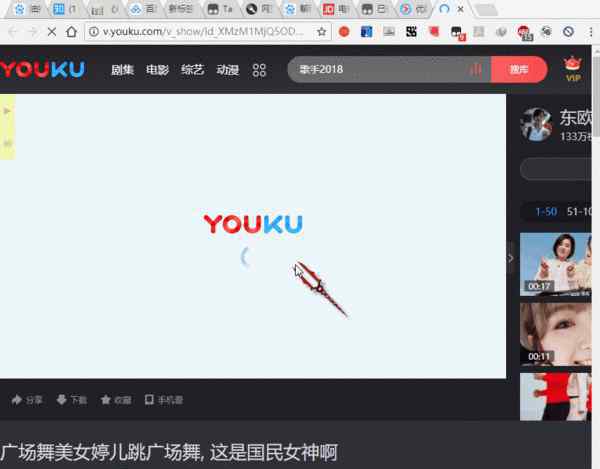Viewport: 600px width, 469px height.
Task: Click the browser back arrow
Action: (x=13, y=32)
